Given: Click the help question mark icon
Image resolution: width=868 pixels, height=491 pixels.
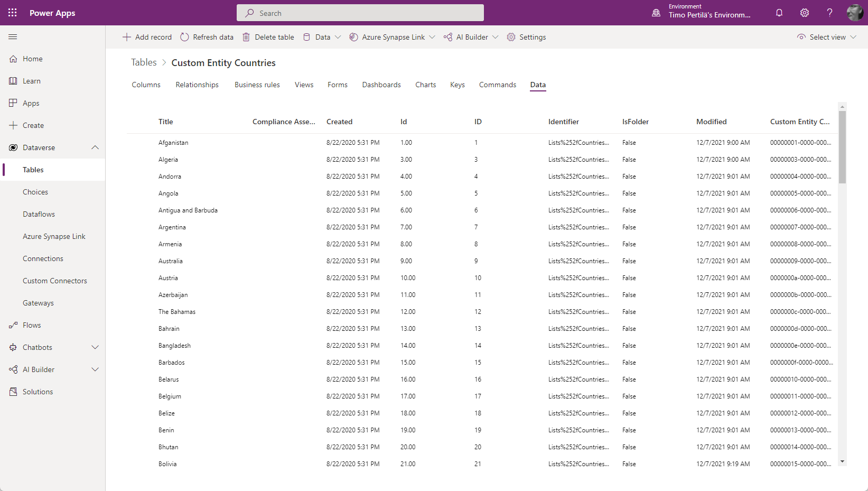Looking at the screenshot, I should [829, 13].
